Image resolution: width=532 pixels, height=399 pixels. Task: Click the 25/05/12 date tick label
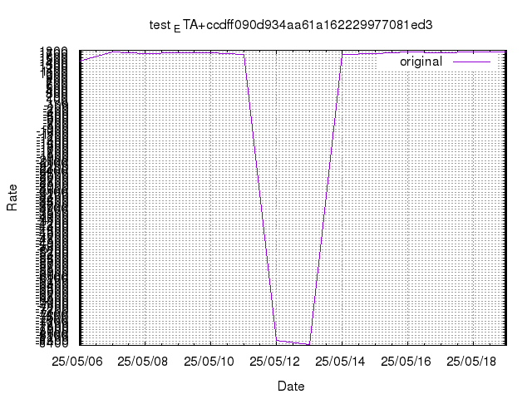[274, 362]
